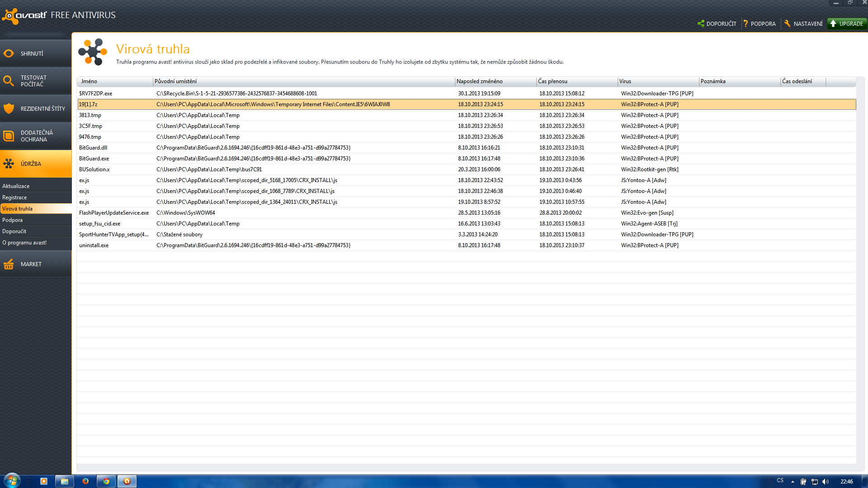Viewport: 868px width, 488px height.
Task: Click the Nastavení wrench icon
Action: pyautogui.click(x=787, y=23)
